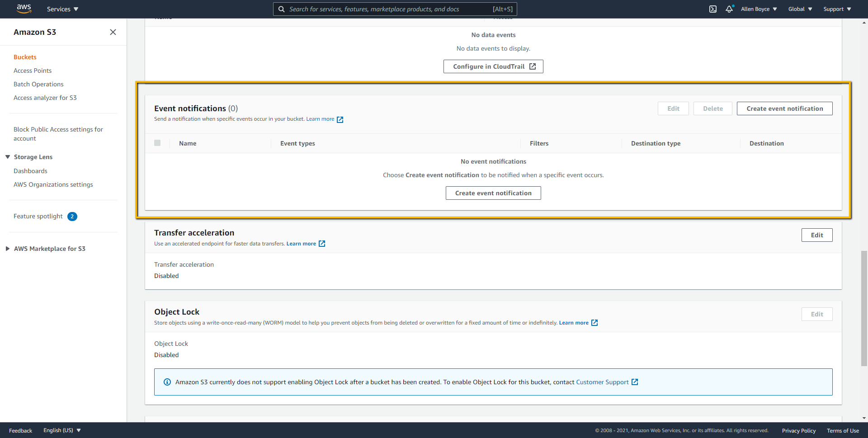Open Batch Operations in sidebar
Viewport: 868px width, 438px height.
pyautogui.click(x=38, y=84)
